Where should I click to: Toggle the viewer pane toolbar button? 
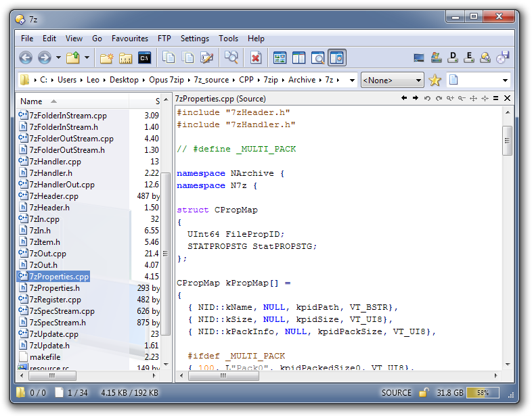(337, 57)
